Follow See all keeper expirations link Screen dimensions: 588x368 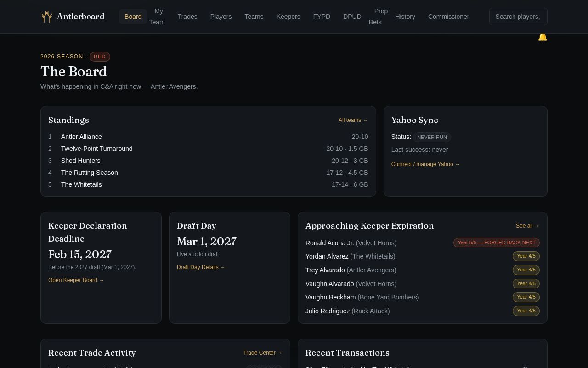[x=528, y=226]
